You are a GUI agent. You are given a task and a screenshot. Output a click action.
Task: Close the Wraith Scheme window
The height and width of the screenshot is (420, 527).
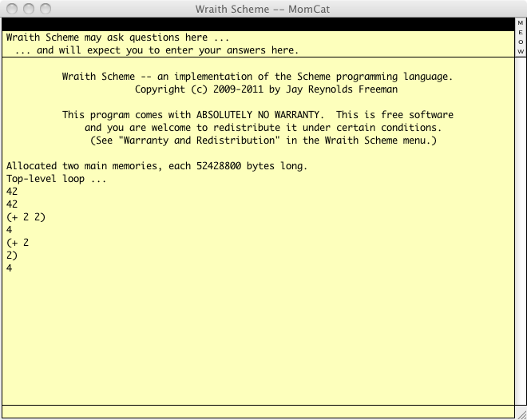tap(10, 9)
